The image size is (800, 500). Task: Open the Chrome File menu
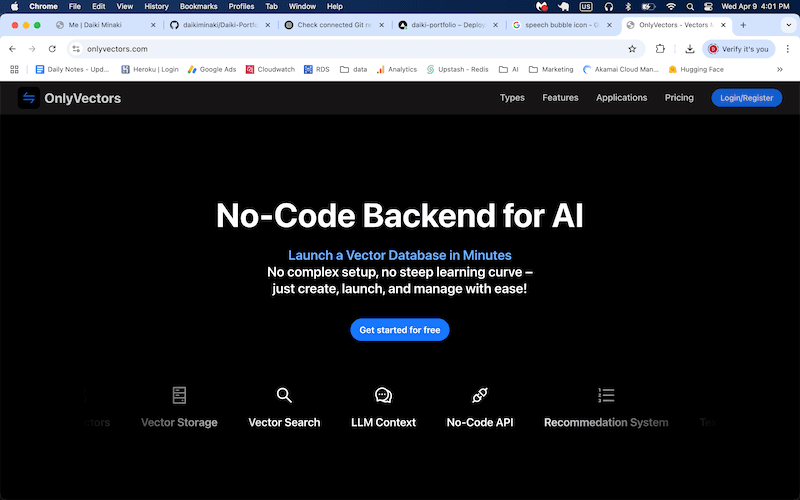point(74,6)
